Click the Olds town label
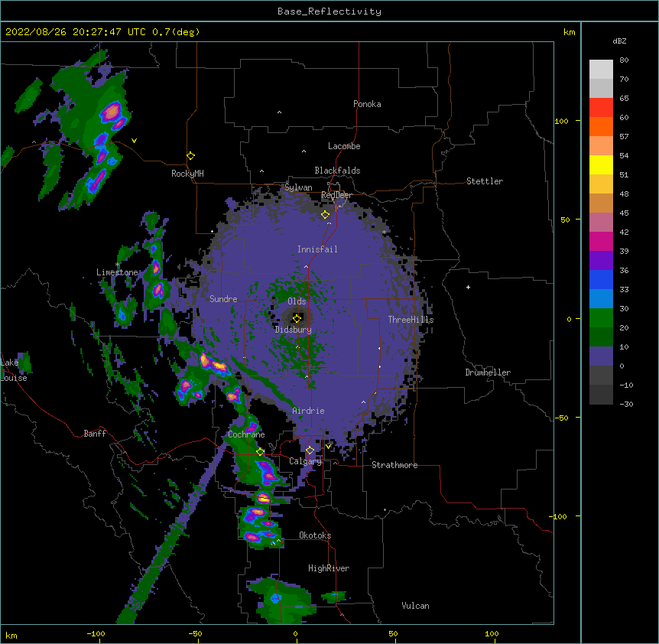 click(x=297, y=301)
